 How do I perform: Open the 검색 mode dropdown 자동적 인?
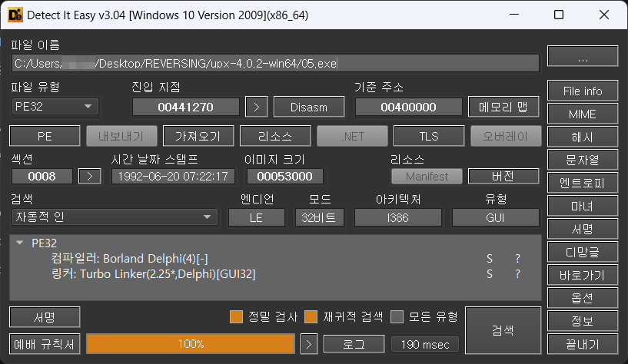(115, 217)
